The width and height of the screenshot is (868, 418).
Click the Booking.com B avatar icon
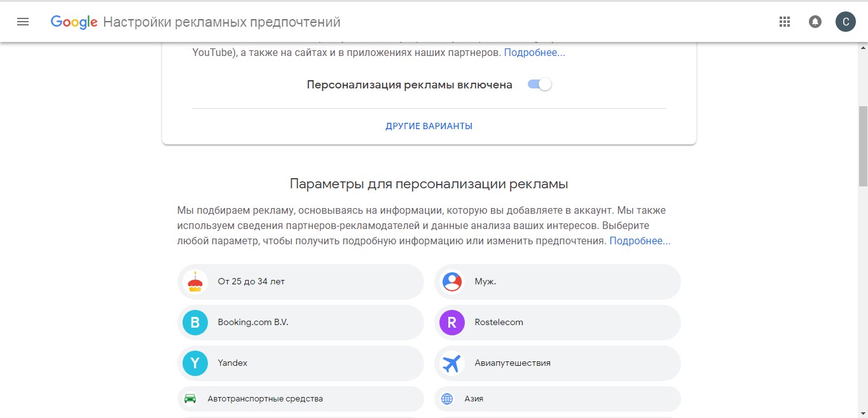pyautogui.click(x=195, y=323)
